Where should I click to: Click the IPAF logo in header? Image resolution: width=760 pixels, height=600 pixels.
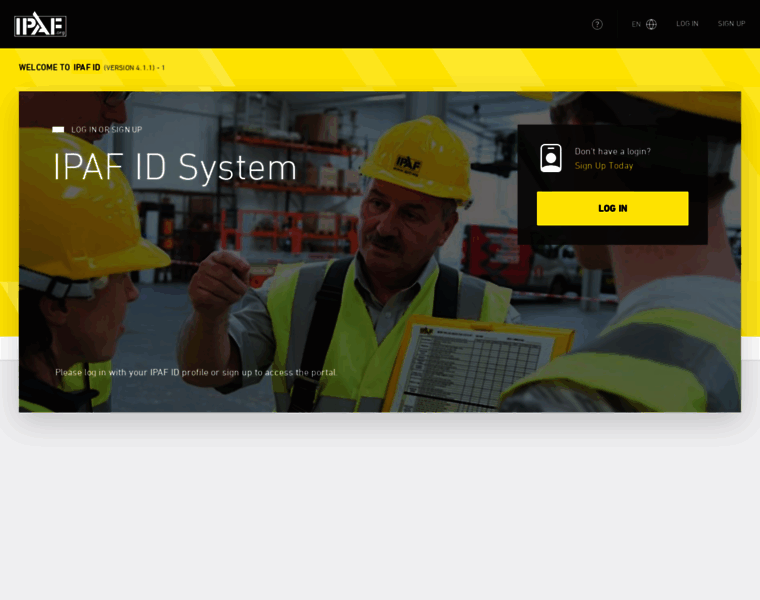40,24
